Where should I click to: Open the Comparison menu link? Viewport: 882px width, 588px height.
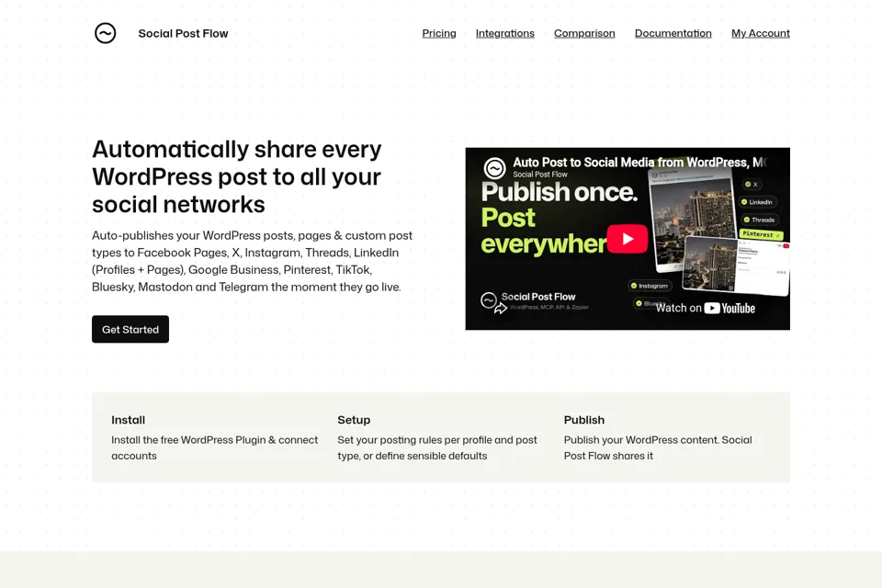click(584, 33)
